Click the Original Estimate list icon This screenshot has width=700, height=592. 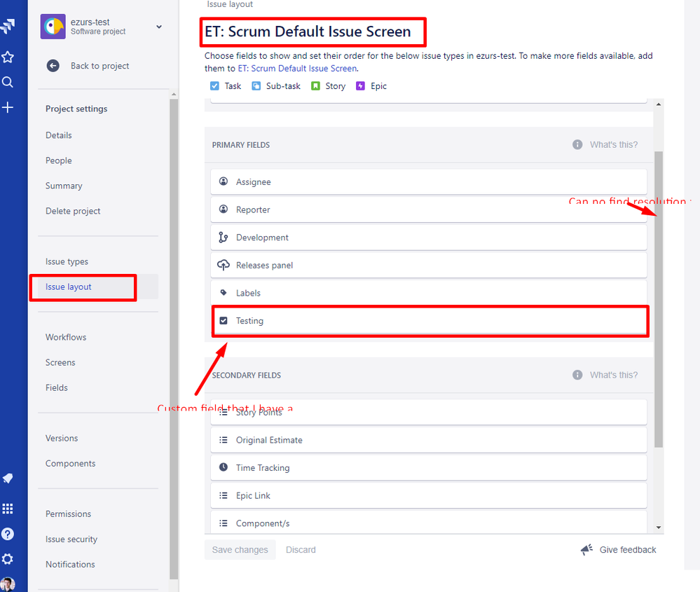[x=224, y=440]
